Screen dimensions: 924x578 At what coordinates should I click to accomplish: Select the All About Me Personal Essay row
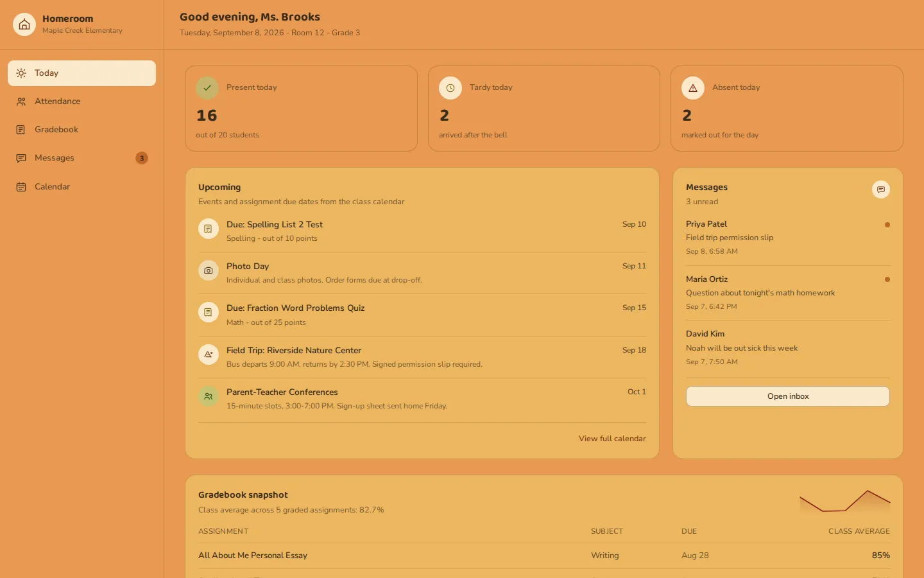pos(544,556)
